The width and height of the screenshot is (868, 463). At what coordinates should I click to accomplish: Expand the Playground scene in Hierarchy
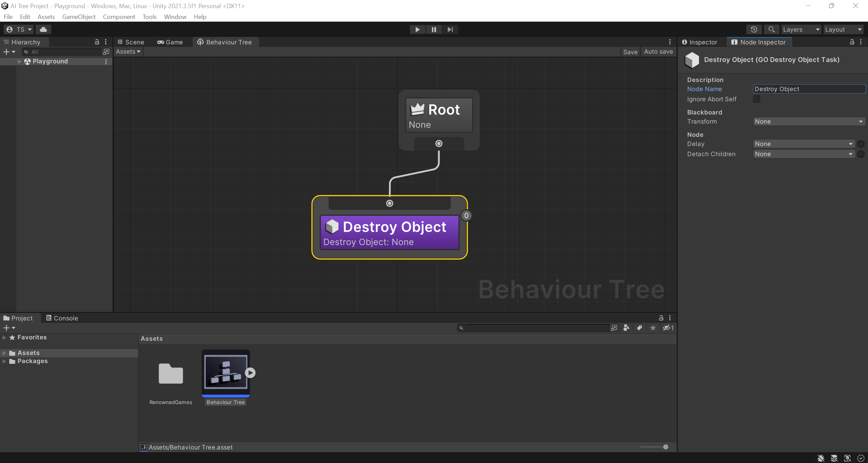tap(20, 61)
